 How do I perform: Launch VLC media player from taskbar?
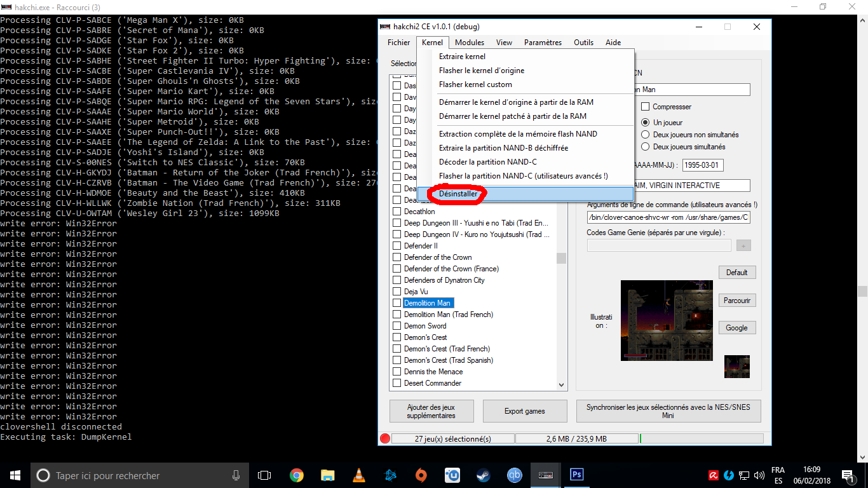pos(358,475)
